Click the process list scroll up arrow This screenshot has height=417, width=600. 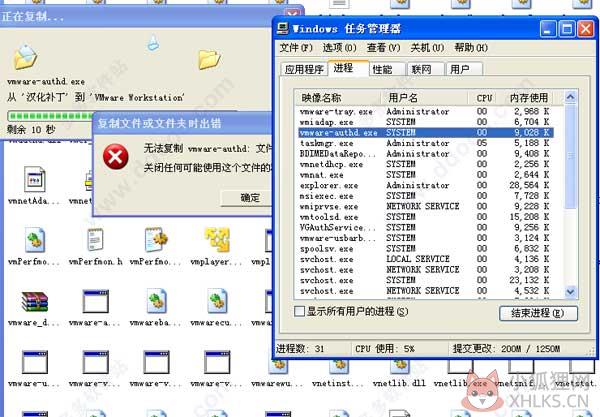(x=570, y=97)
